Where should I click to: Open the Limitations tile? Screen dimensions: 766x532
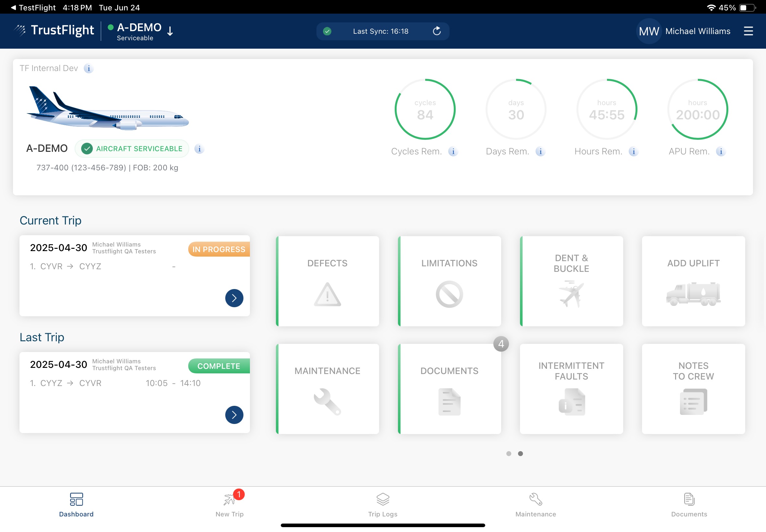(x=449, y=281)
